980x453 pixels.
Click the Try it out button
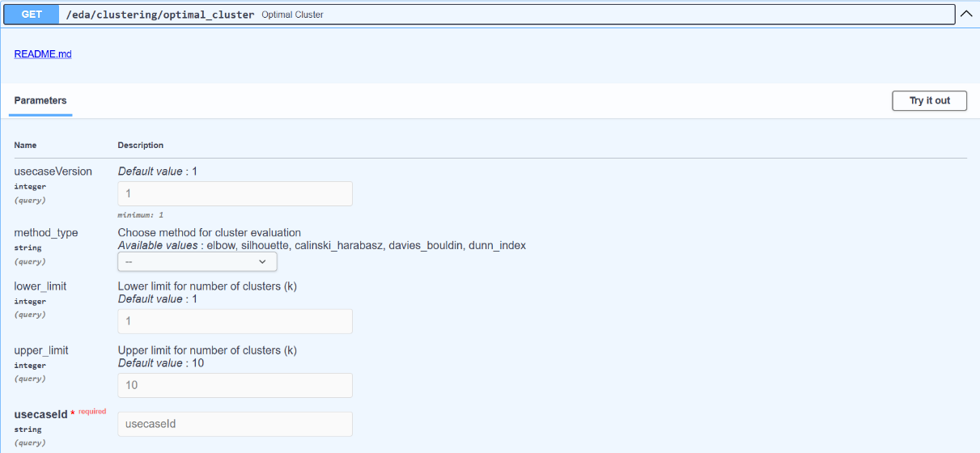click(929, 100)
